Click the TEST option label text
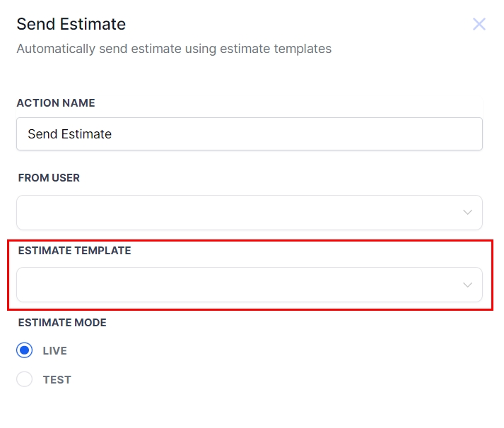Image resolution: width=504 pixels, height=428 pixels. (57, 380)
